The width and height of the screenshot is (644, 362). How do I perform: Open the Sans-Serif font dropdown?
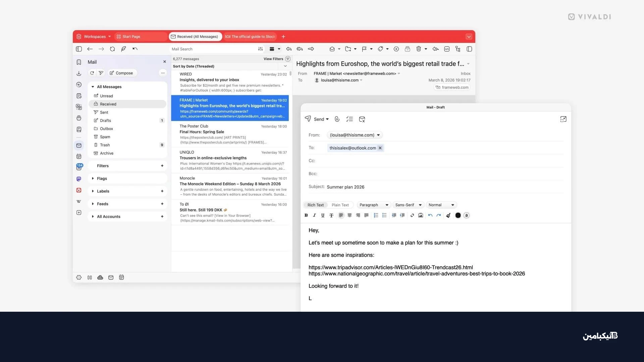tap(408, 205)
